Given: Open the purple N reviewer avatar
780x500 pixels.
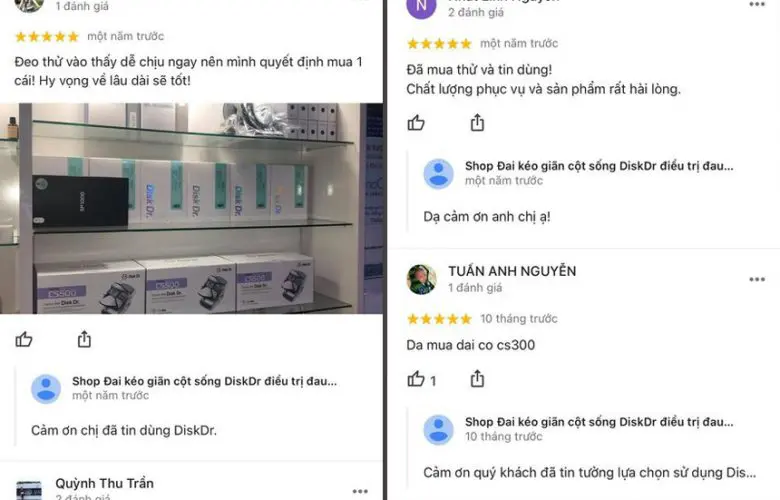Looking at the screenshot, I should pos(421,7).
